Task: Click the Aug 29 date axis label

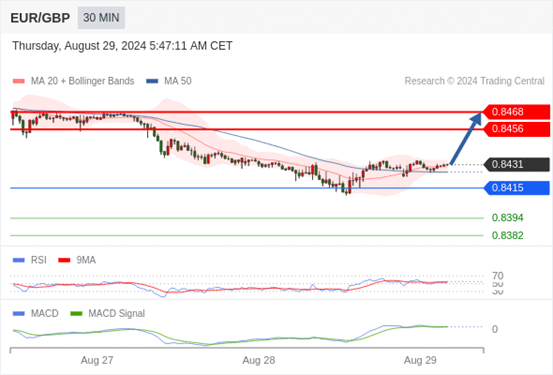Action: 420,361
